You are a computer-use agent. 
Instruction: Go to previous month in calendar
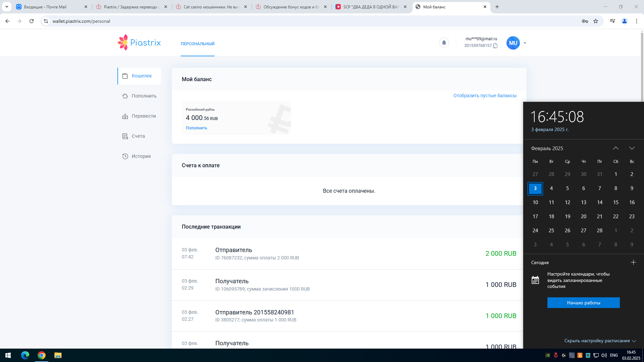point(616,148)
